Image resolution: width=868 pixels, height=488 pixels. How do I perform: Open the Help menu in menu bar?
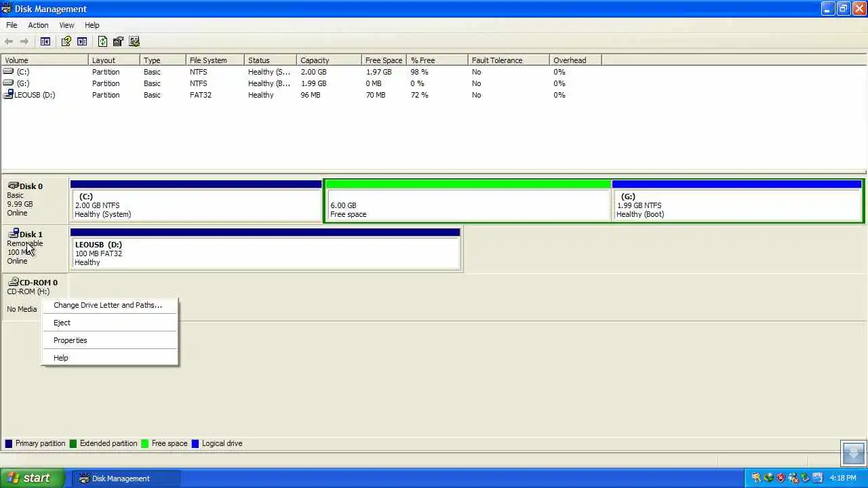click(x=92, y=25)
